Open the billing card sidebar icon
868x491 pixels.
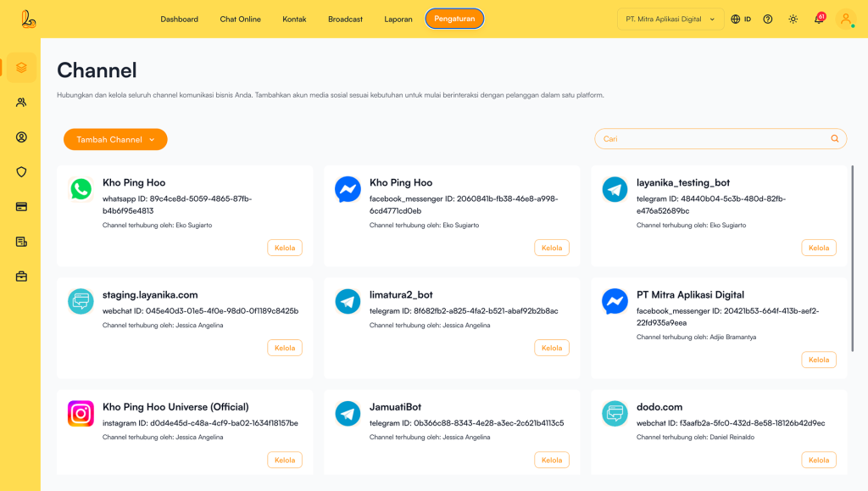tap(21, 207)
